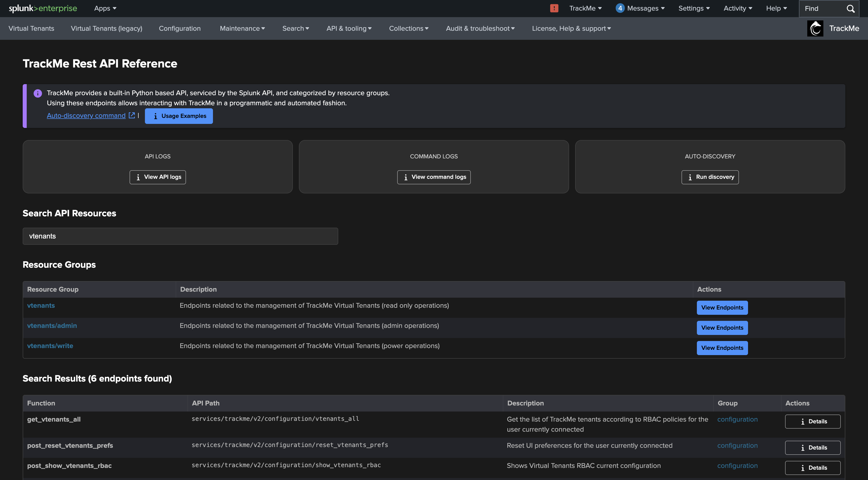This screenshot has width=868, height=480.
Task: Go to the Virtual Tenants tab
Action: coord(31,29)
